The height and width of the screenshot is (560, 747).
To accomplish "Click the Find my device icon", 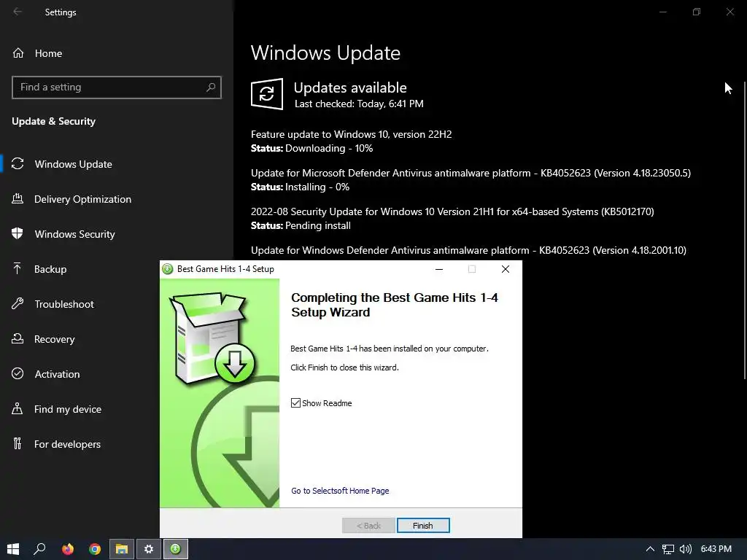I will point(18,409).
